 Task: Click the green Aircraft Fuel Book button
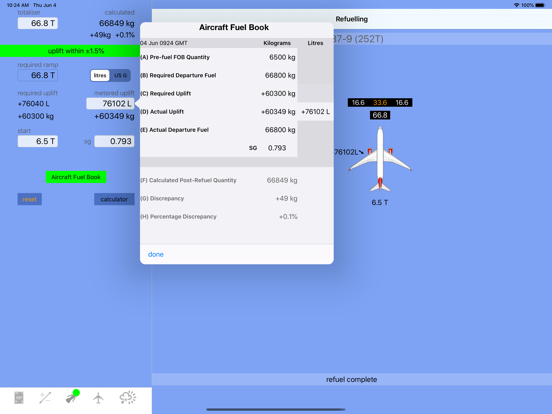pos(76,177)
